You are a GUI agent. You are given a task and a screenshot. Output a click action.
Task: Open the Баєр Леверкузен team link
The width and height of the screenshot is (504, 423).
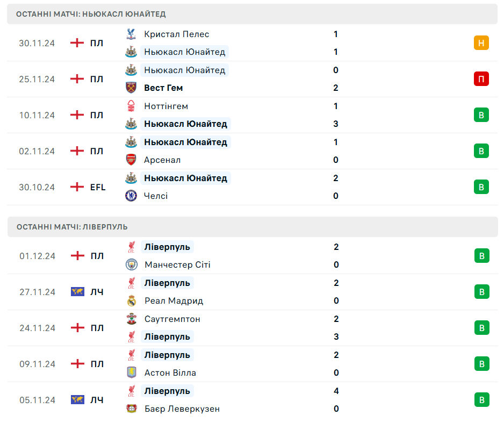[182, 408]
